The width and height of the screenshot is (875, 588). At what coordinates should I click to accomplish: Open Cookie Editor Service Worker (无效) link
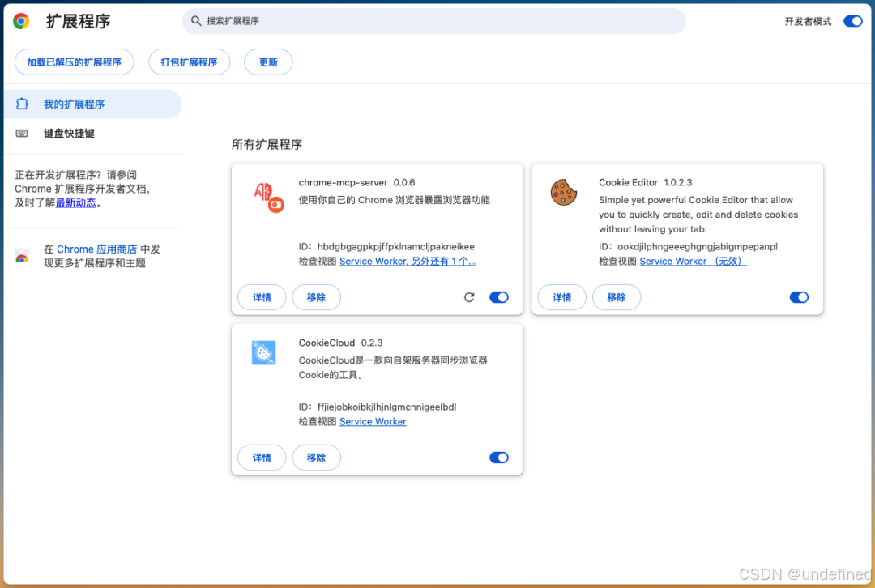point(693,261)
